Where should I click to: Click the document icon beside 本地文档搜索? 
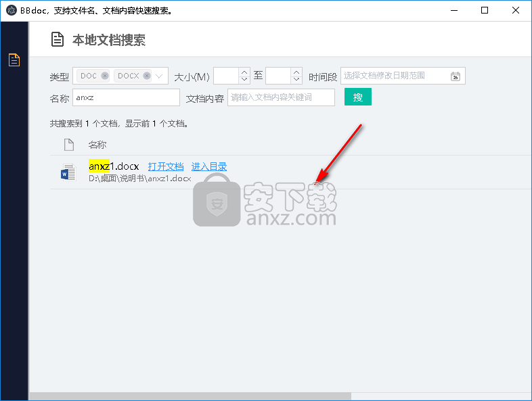coord(58,39)
